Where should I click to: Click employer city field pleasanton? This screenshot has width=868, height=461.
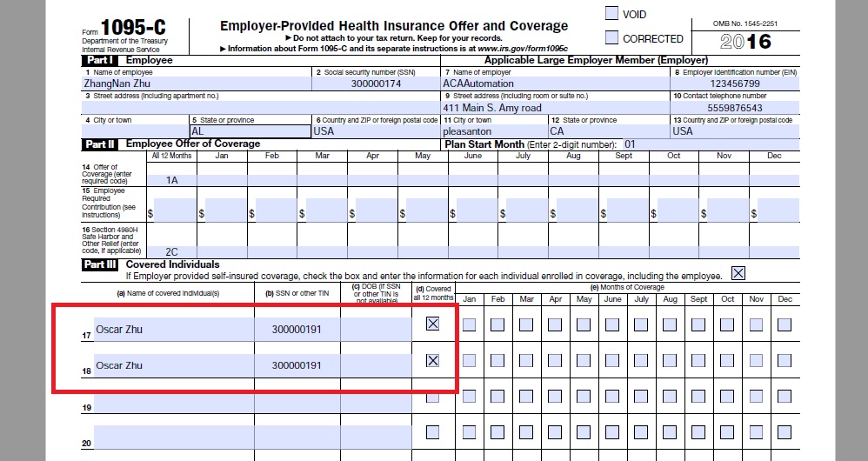[494, 131]
